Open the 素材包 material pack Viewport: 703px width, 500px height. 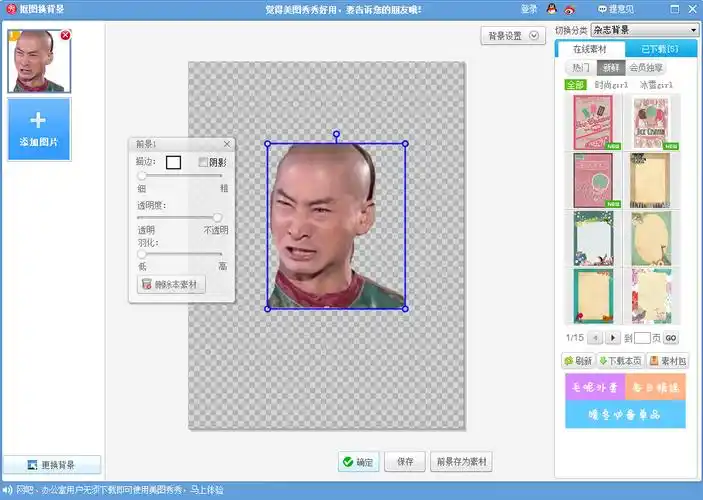point(668,361)
